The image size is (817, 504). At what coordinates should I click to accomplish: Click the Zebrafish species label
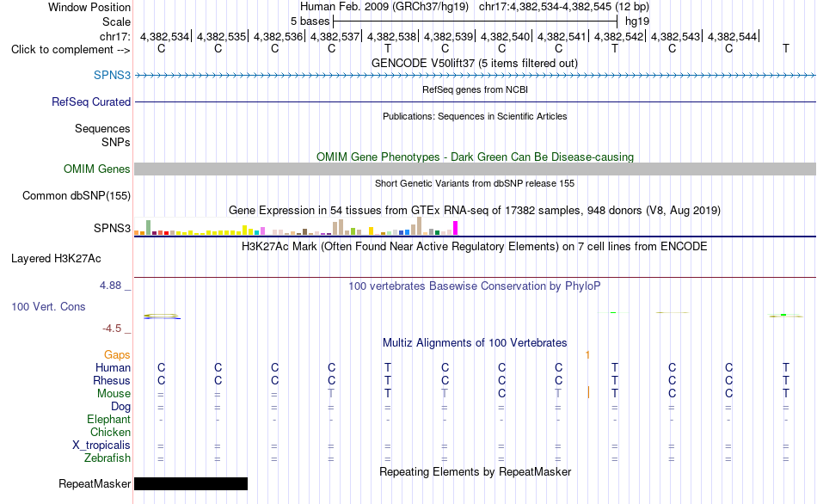click(107, 458)
